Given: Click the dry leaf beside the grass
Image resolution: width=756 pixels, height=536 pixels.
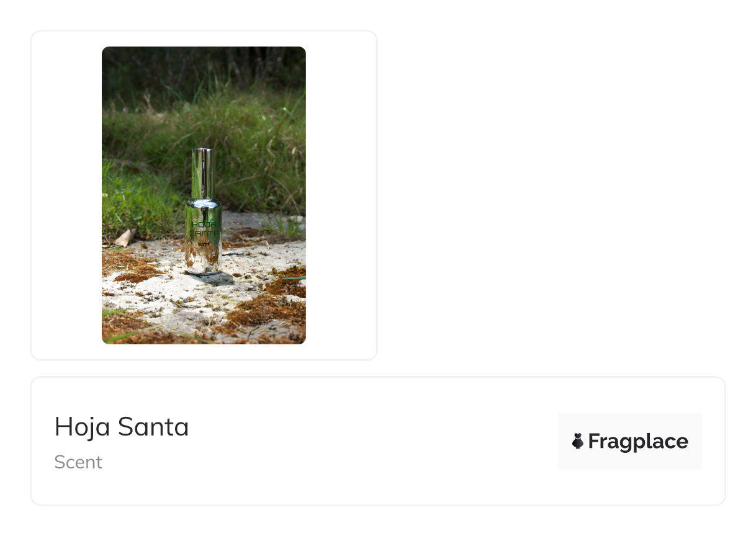Looking at the screenshot, I should (x=124, y=238).
